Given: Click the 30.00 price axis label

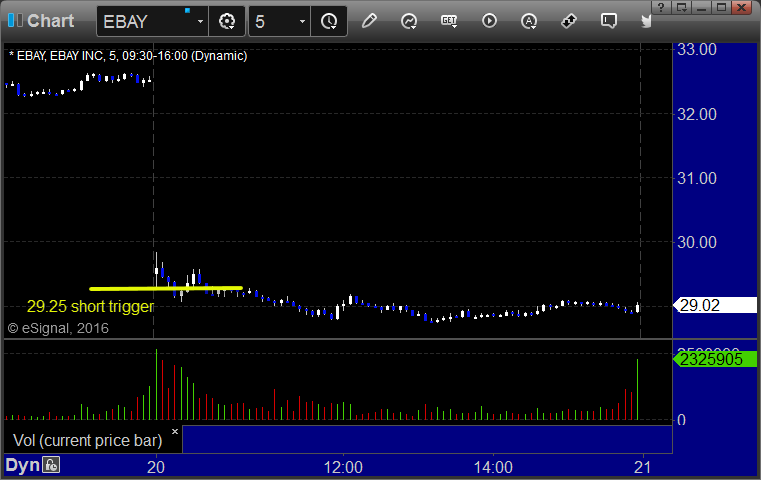Looking at the screenshot, I should pos(697,242).
